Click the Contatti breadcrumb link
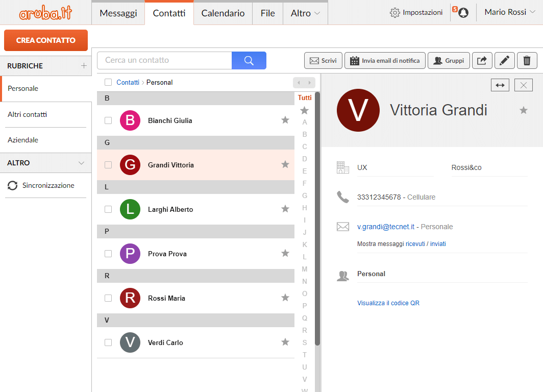Viewport: 543px width, 392px height. pyautogui.click(x=128, y=82)
